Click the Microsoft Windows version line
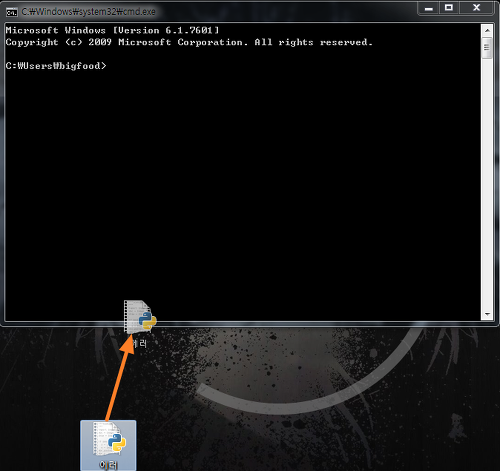Screen dimensions: 500x471 point(112,30)
